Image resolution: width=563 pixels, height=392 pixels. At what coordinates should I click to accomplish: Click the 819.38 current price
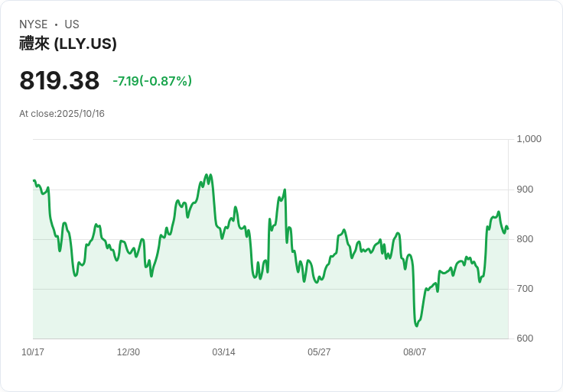(x=60, y=81)
